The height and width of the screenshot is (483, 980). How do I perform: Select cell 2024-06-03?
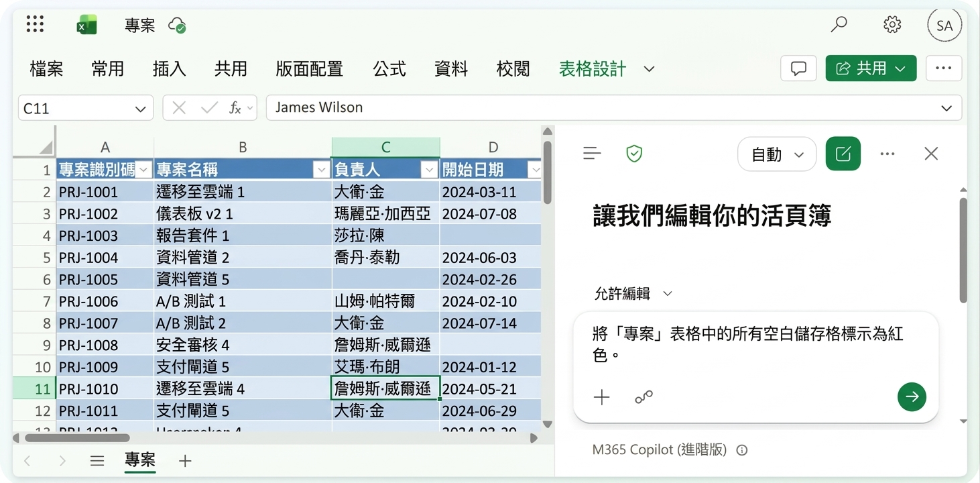click(x=491, y=258)
